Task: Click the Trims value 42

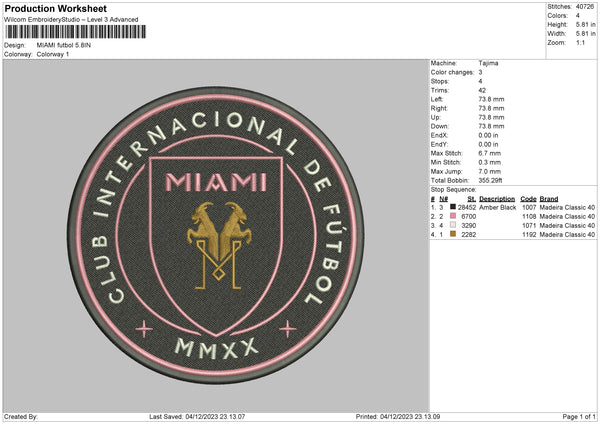Action: pos(482,90)
